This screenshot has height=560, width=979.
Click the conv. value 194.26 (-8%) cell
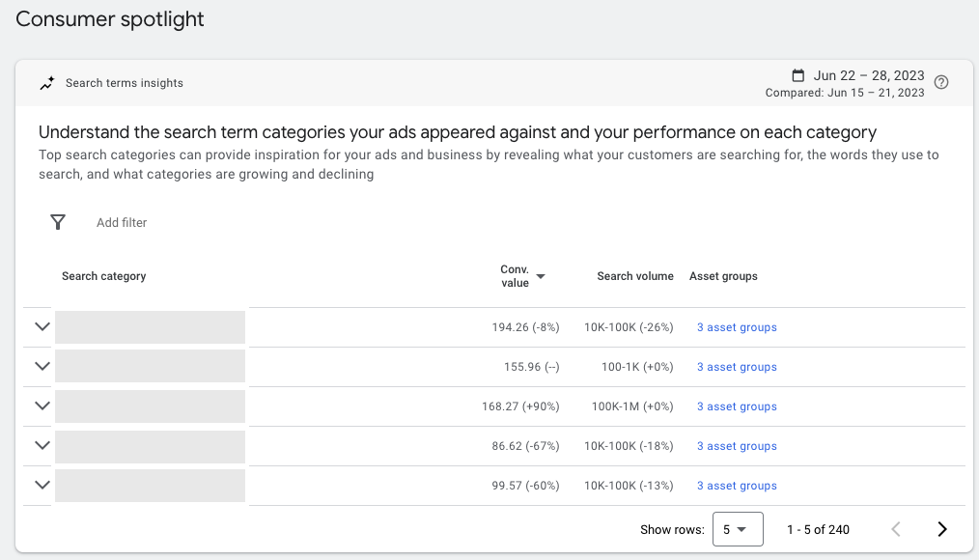click(x=525, y=327)
